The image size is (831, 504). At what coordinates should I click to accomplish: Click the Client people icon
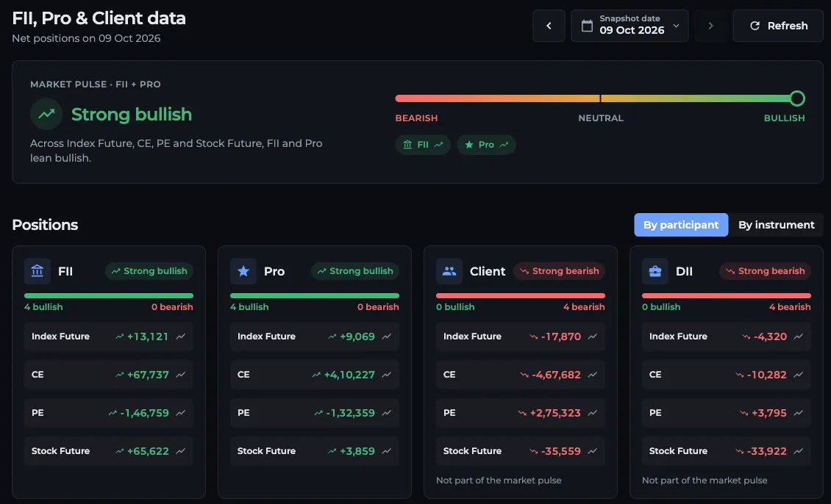449,271
